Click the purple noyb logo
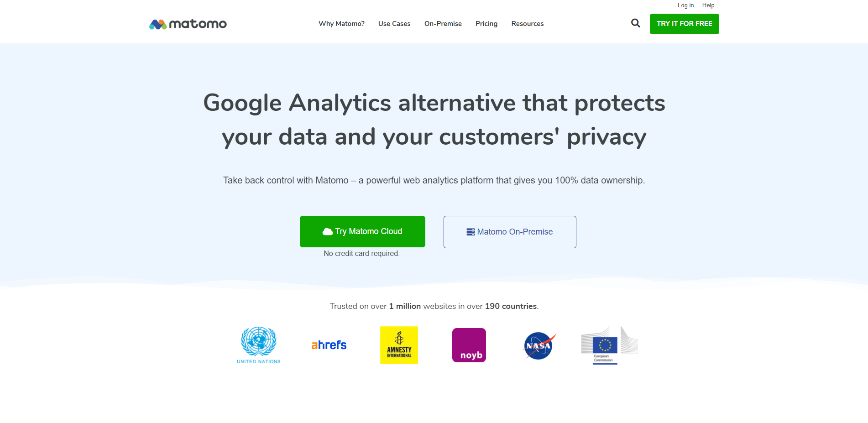868x423 pixels. click(x=469, y=345)
